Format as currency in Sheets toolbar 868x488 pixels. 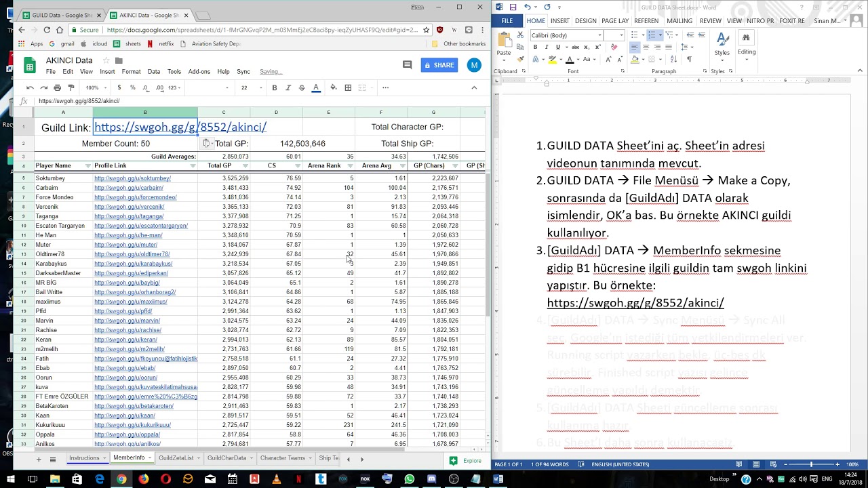click(119, 87)
